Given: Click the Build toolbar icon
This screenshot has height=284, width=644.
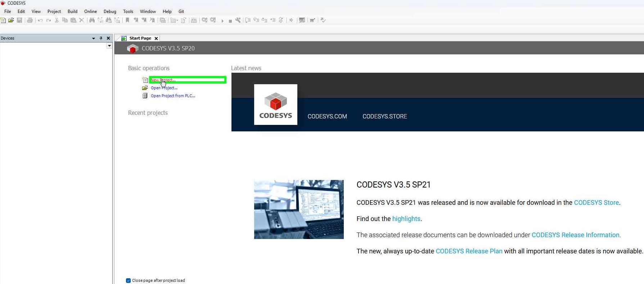Looking at the screenshot, I should 194,20.
